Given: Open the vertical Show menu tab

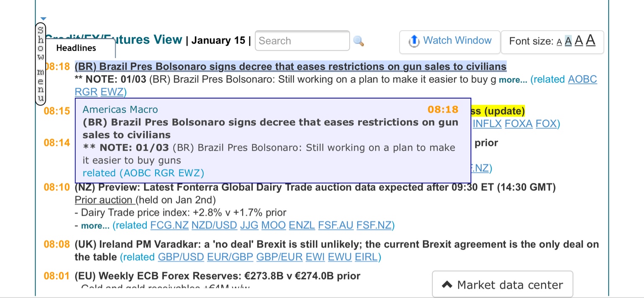Looking at the screenshot, I should point(41,64).
